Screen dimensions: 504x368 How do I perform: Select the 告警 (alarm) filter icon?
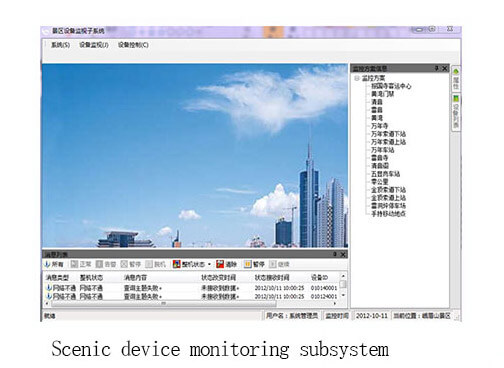[99, 264]
